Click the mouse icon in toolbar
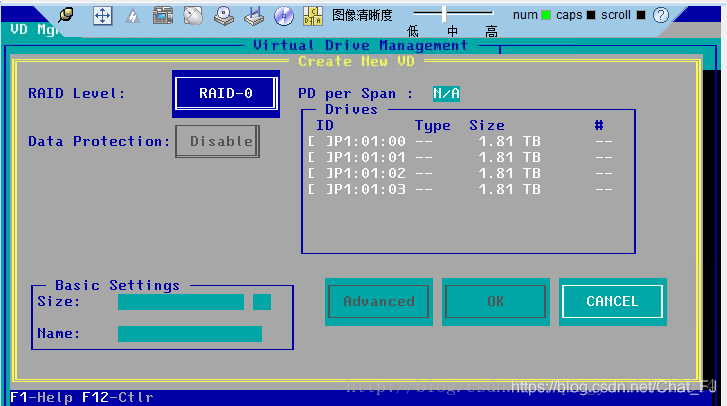 [193, 16]
